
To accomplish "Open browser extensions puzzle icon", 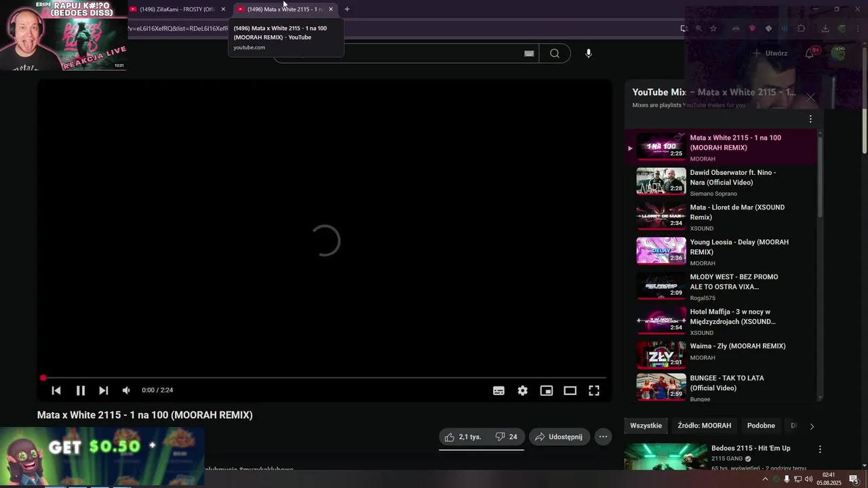I will point(801,28).
